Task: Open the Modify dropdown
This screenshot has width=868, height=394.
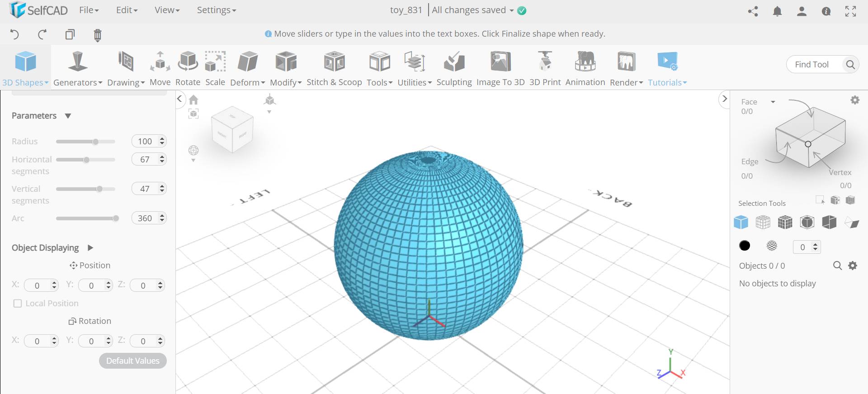Action: tap(286, 68)
